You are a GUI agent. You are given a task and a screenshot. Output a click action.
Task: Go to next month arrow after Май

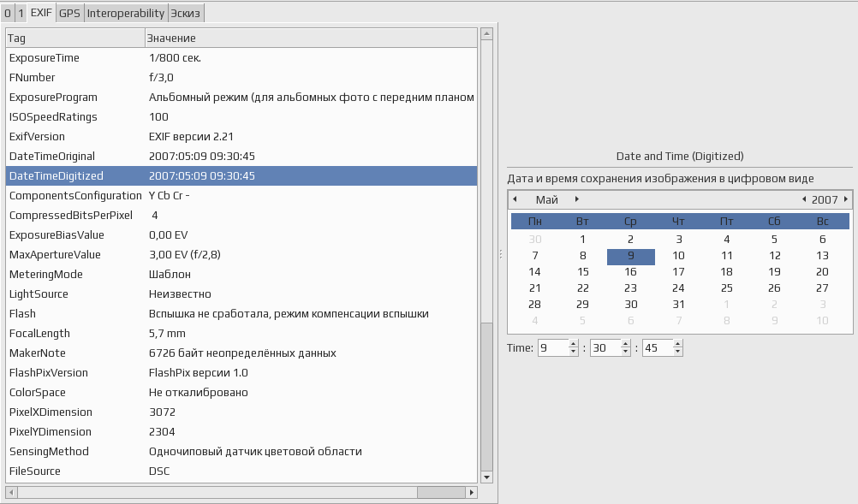click(x=577, y=199)
